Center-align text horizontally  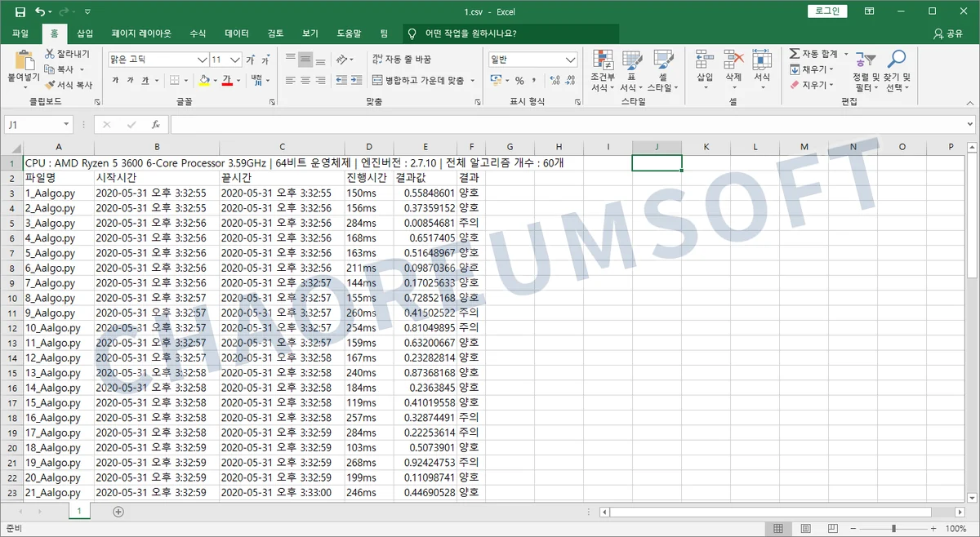(305, 81)
